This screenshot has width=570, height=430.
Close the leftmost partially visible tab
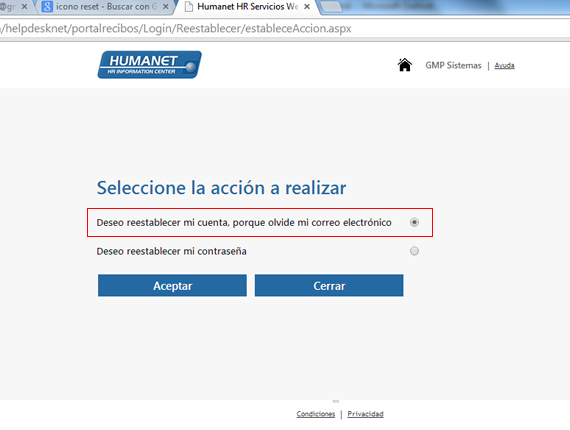pyautogui.click(x=24, y=7)
